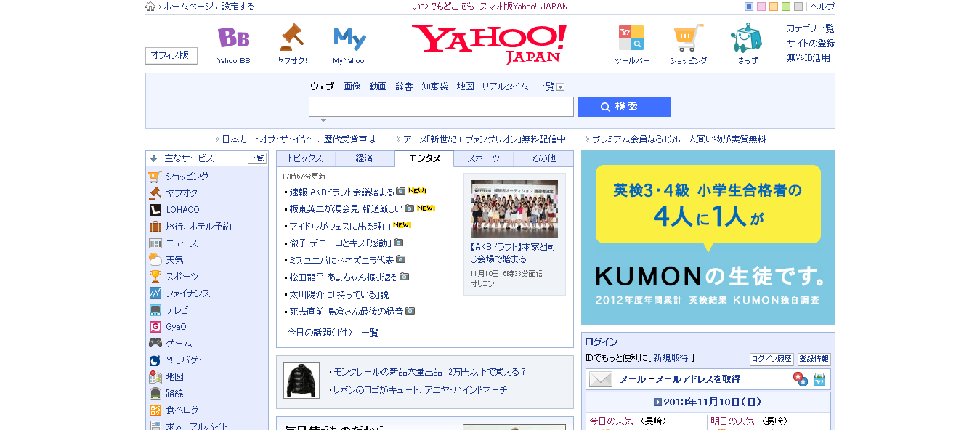Open the My Yahoo! icon

pos(349,38)
